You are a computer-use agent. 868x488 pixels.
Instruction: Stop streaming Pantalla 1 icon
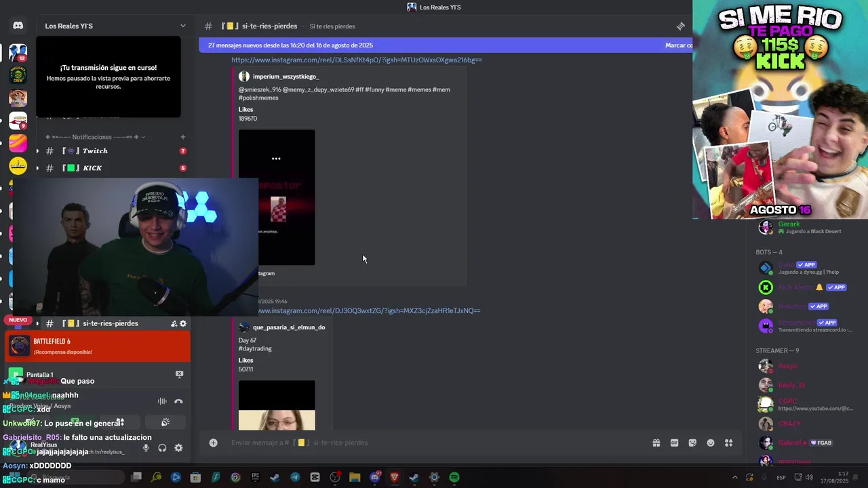[179, 374]
